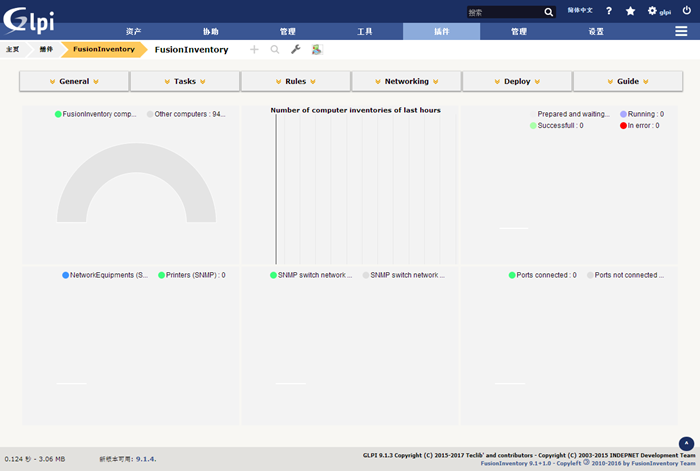Image resolution: width=700 pixels, height=471 pixels.
Task: Open the 插件 main menu
Action: click(442, 31)
